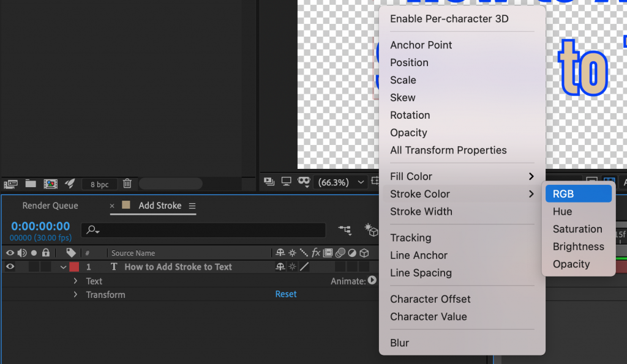Click Reset link for Transform
The width and height of the screenshot is (627, 364).
[286, 294]
